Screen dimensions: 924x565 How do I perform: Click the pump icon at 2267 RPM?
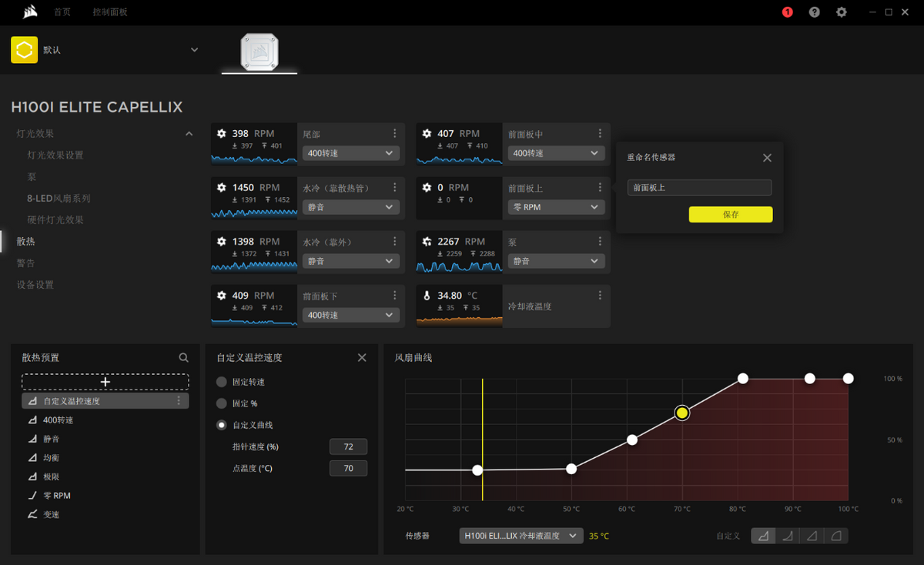pyautogui.click(x=427, y=242)
